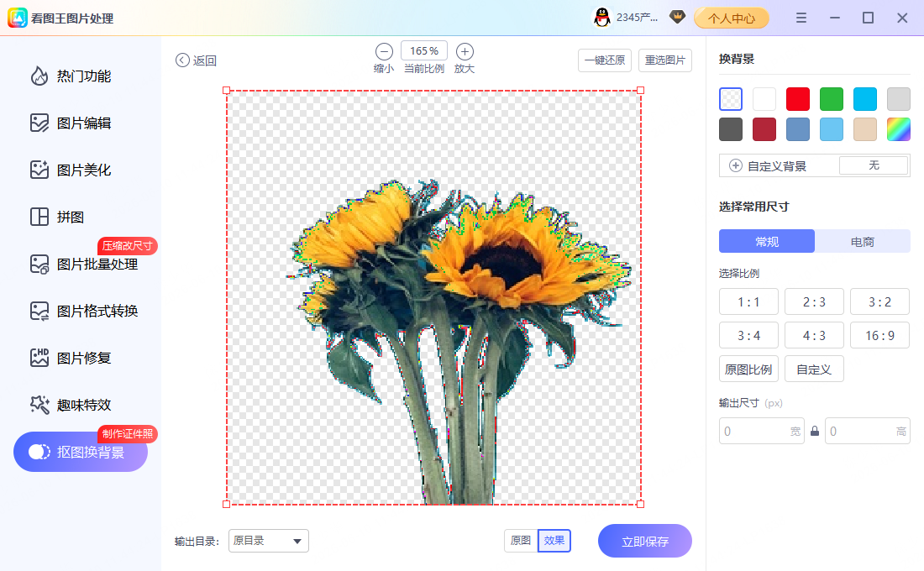Click the 一键还原 button
The height and width of the screenshot is (571, 924).
[x=605, y=60]
